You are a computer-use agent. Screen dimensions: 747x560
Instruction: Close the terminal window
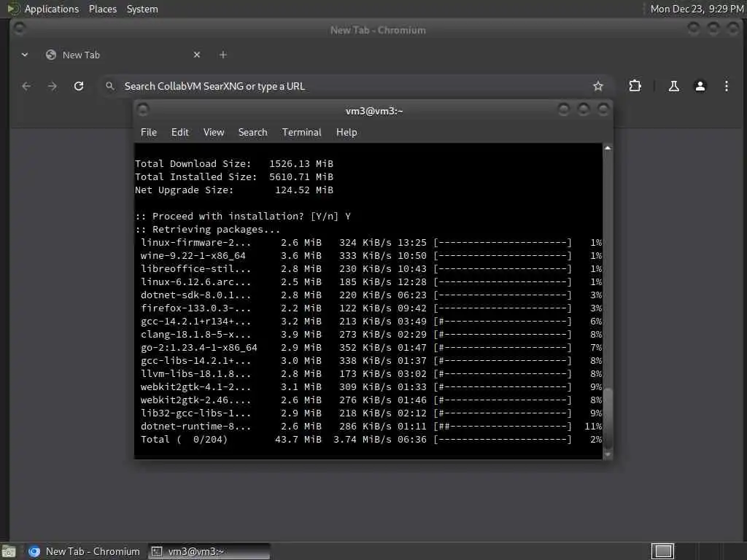pyautogui.click(x=603, y=110)
